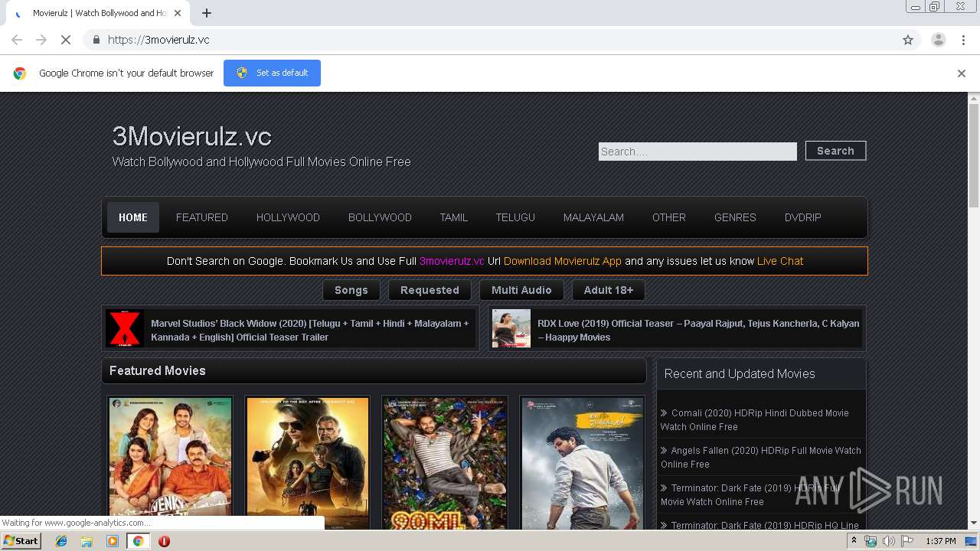This screenshot has width=980, height=551.
Task: Open Black Widow Official Teaser Trailer link
Action: [x=310, y=330]
